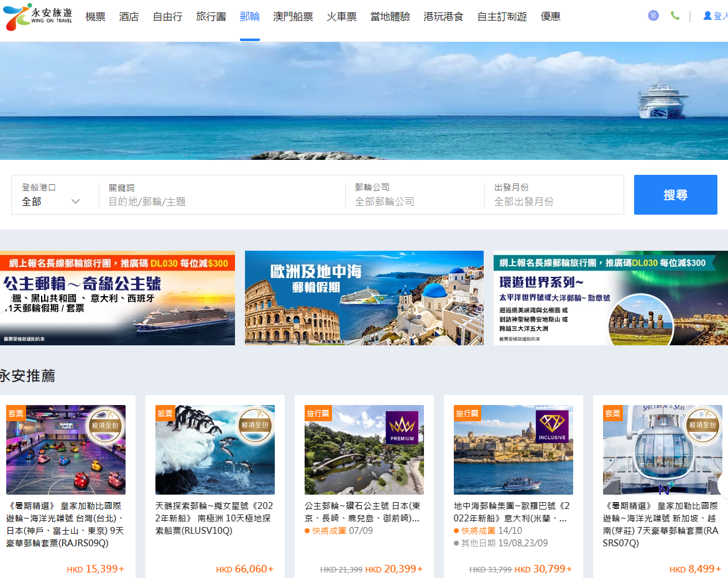This screenshot has height=578, width=728.
Task: Click the 搜尋 search button
Action: (x=676, y=195)
